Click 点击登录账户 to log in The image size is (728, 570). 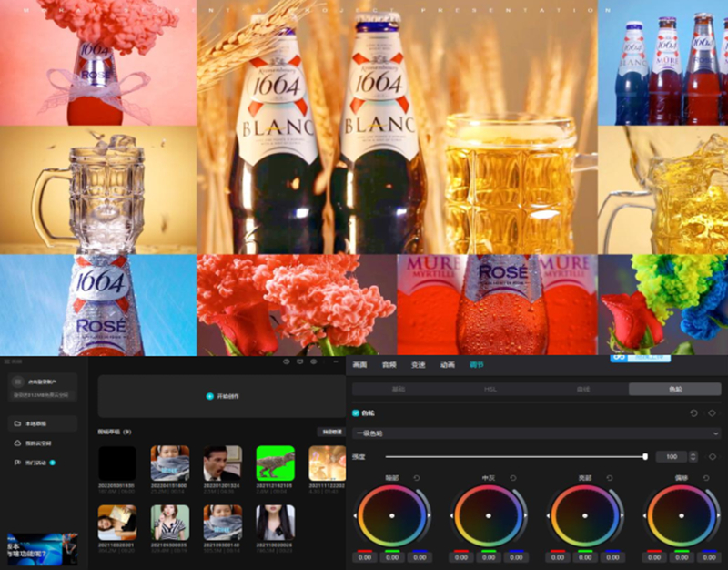(x=42, y=382)
